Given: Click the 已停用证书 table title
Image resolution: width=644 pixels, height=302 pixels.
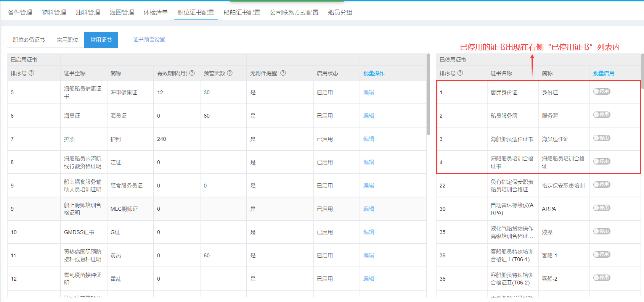Looking at the screenshot, I should pos(453,60).
